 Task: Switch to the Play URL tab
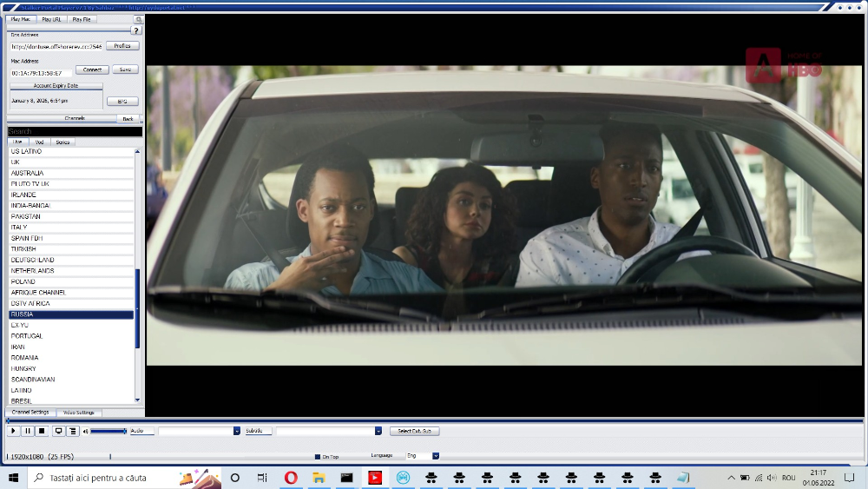(51, 19)
